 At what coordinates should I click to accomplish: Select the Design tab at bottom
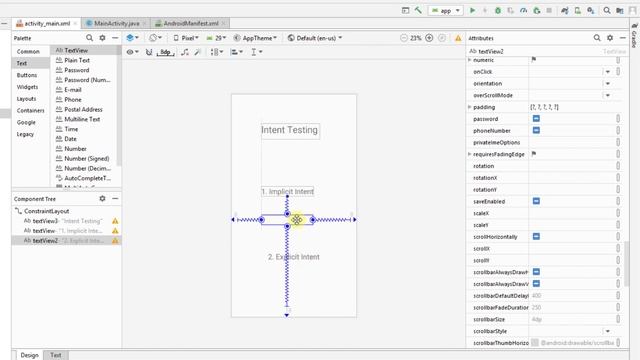pos(29,355)
